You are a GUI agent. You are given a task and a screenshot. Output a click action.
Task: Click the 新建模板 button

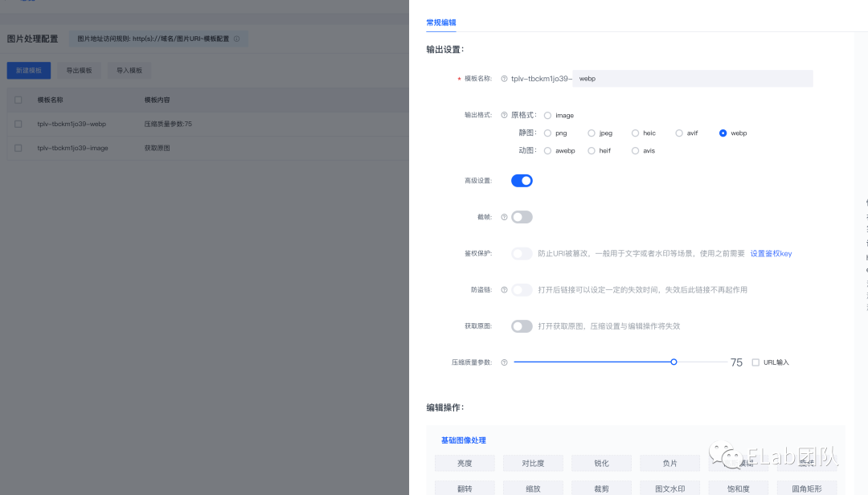pyautogui.click(x=29, y=71)
